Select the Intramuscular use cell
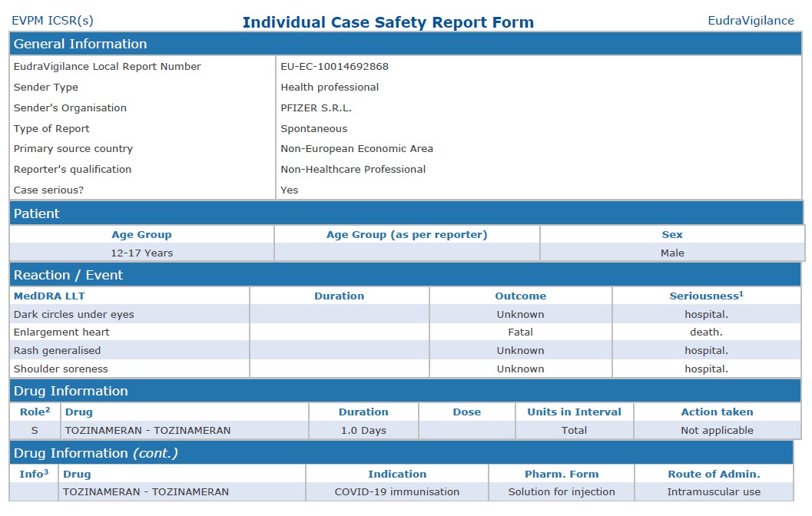The width and height of the screenshot is (812, 516). (714, 491)
